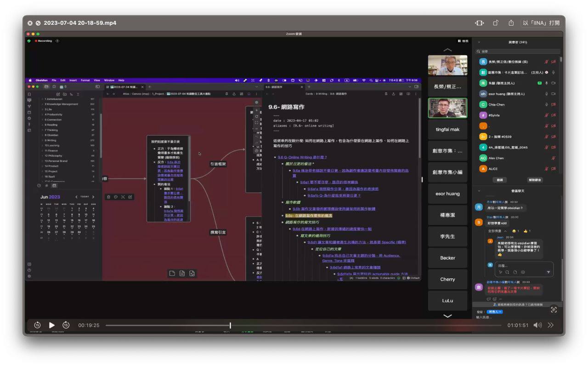588x366 pixels.
Task: Expand the 13 Personal Brand folder
Action: point(68,161)
